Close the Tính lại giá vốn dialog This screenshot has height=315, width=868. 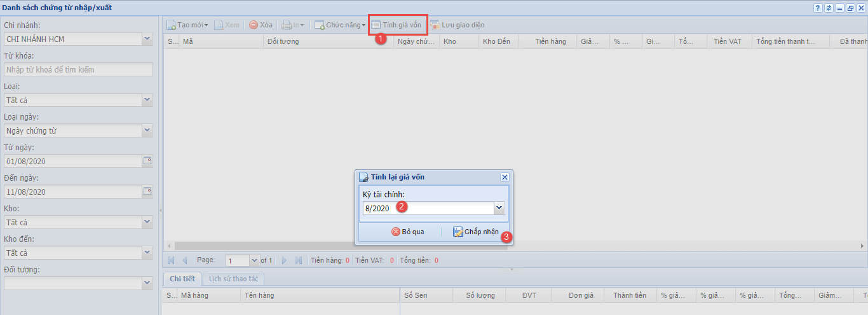coord(505,178)
